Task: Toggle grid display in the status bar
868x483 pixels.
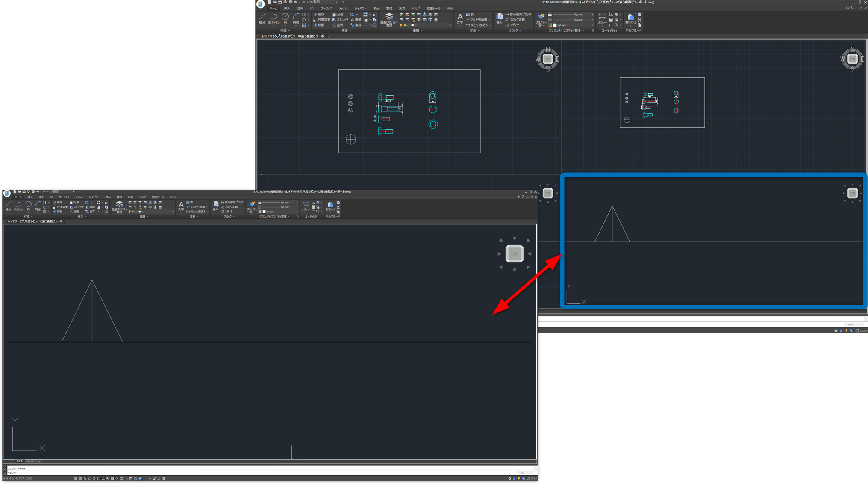Action: point(80,478)
